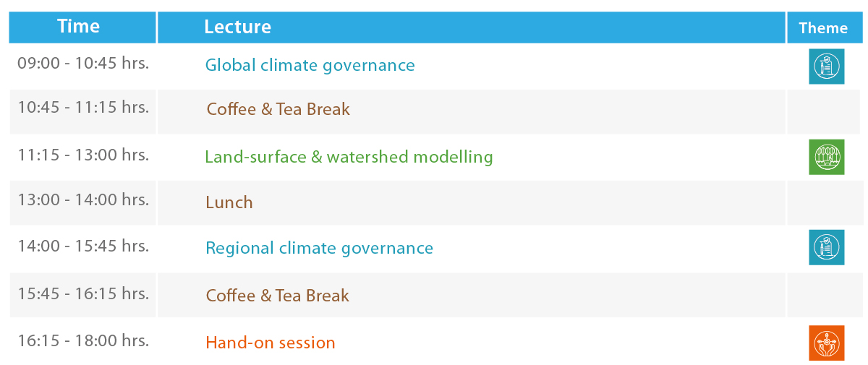Image resolution: width=868 pixels, height=365 pixels.
Task: Open the Hand-on session entry
Action: (271, 343)
